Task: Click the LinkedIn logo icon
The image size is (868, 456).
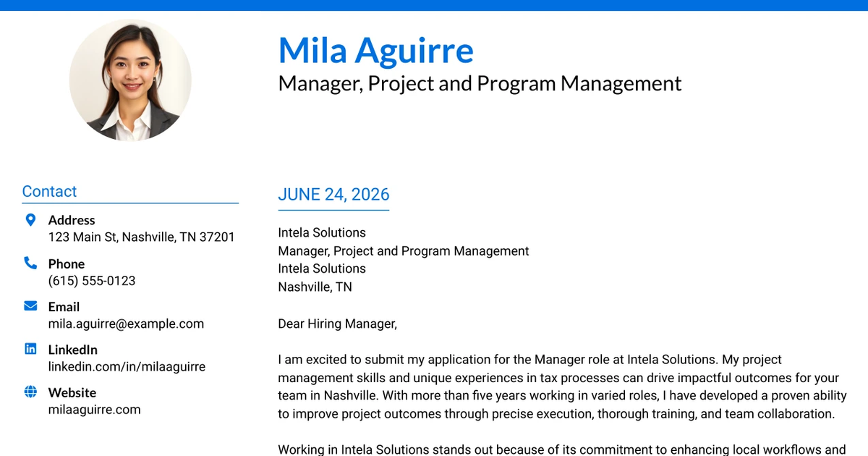Action: (x=30, y=349)
